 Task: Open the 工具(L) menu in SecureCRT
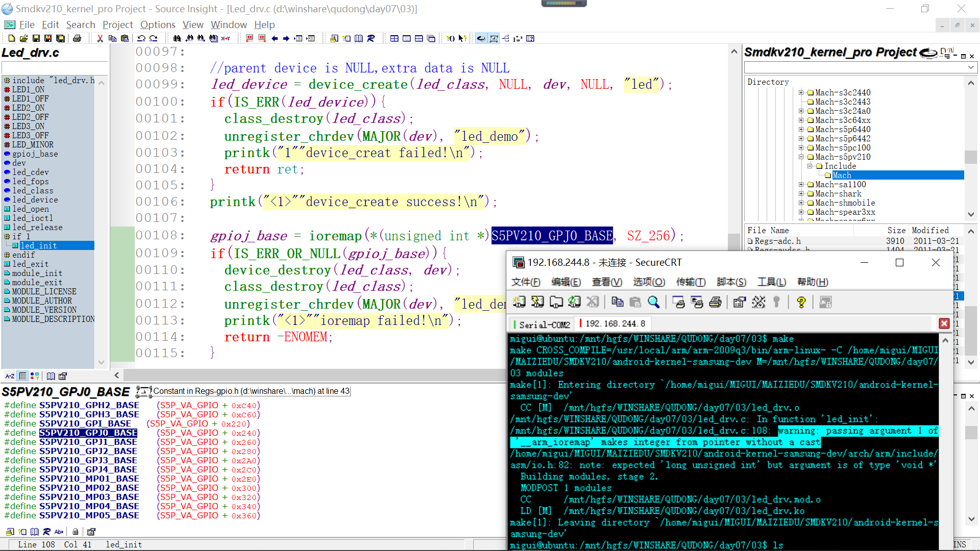pos(771,282)
